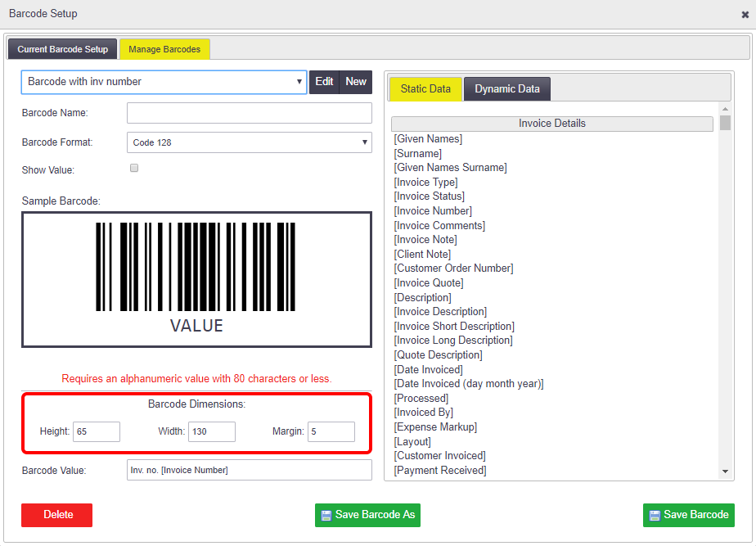The width and height of the screenshot is (756, 546).
Task: Delete the current barcode
Action: (57, 515)
